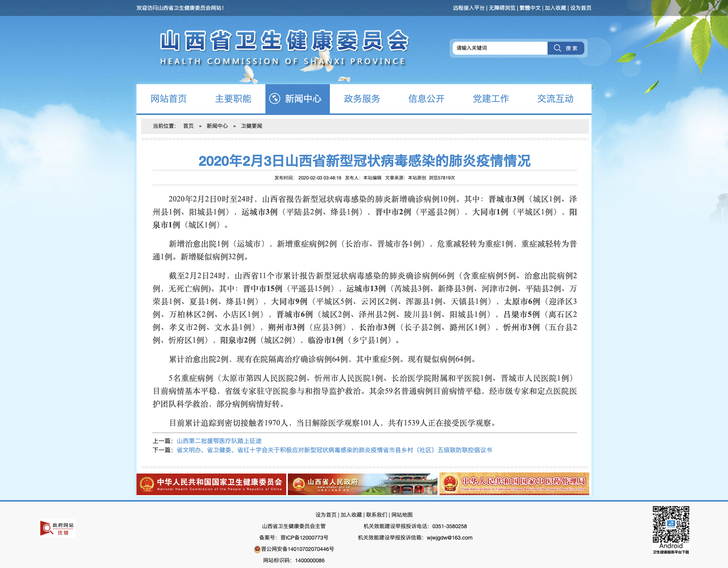Image resolution: width=728 pixels, height=568 pixels.
Task: Click welcome text 欢迎访问山西省卫生健康委员会网站
Action: (179, 8)
